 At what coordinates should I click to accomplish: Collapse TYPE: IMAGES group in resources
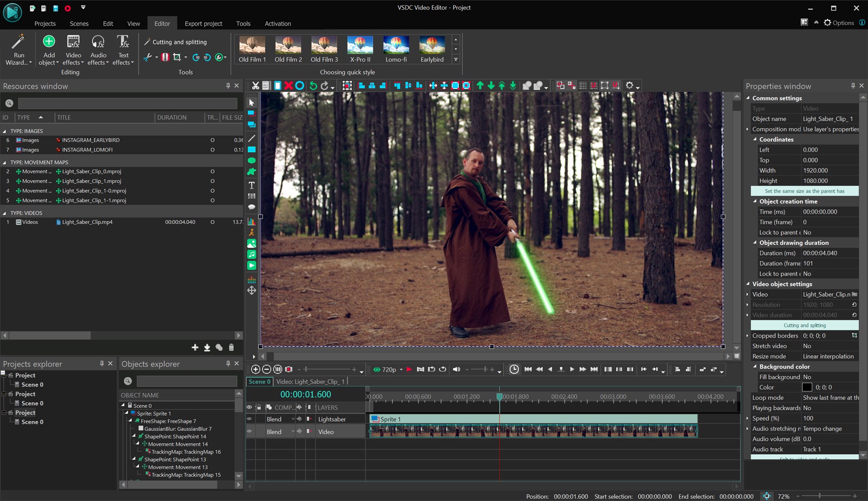(x=5, y=131)
